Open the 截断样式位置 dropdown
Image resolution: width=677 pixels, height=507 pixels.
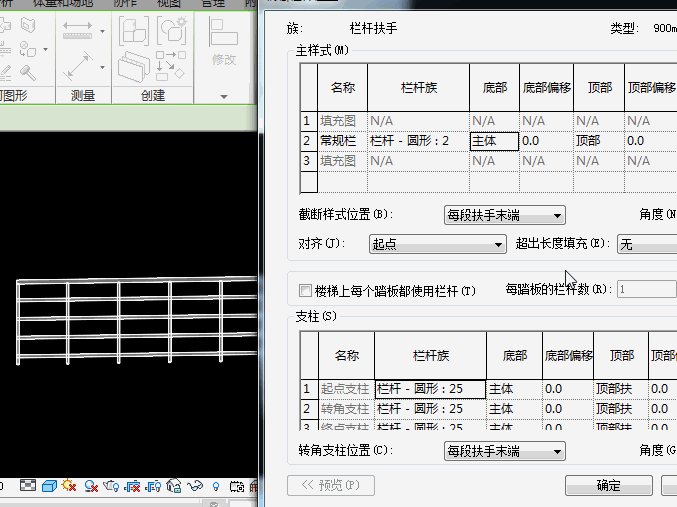pyautogui.click(x=505, y=215)
